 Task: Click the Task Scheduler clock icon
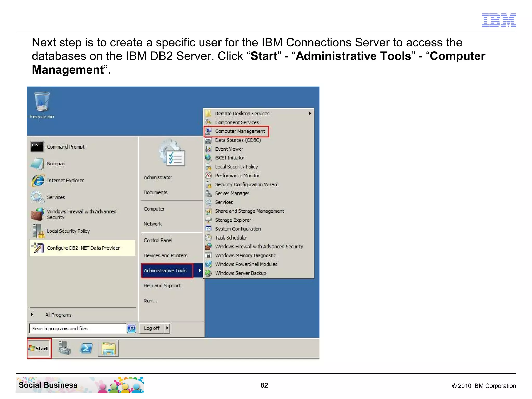[208, 237]
